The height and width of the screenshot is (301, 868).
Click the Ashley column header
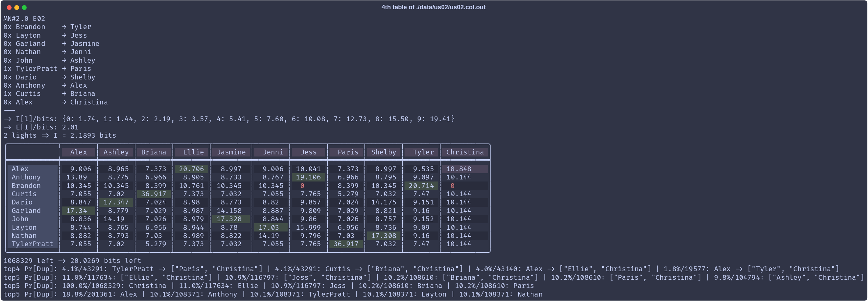tap(116, 152)
